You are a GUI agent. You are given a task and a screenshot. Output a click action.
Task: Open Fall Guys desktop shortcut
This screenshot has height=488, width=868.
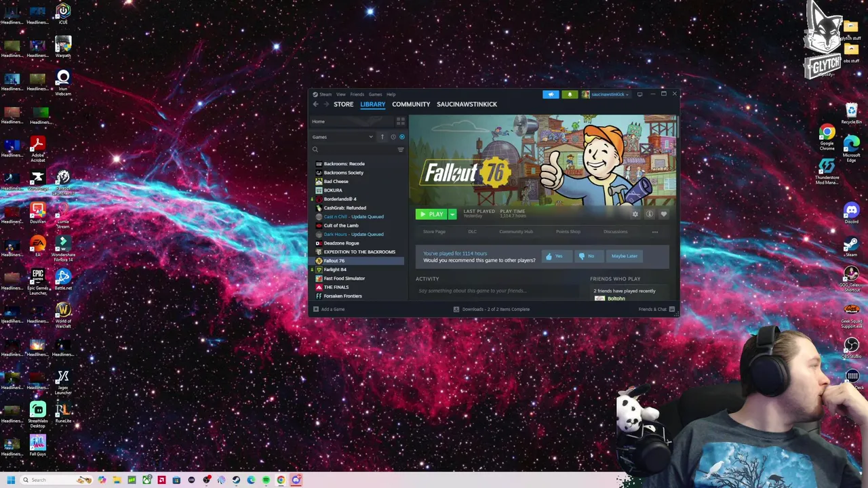[x=37, y=445]
